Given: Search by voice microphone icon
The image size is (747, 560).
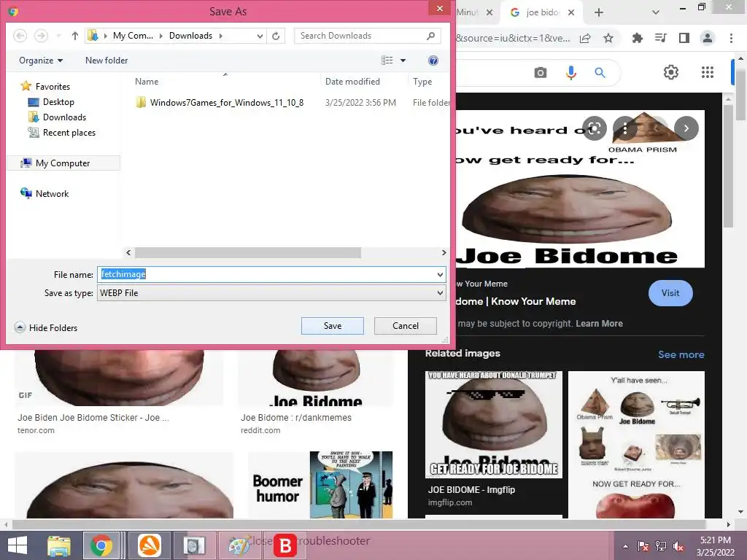Looking at the screenshot, I should (570, 72).
